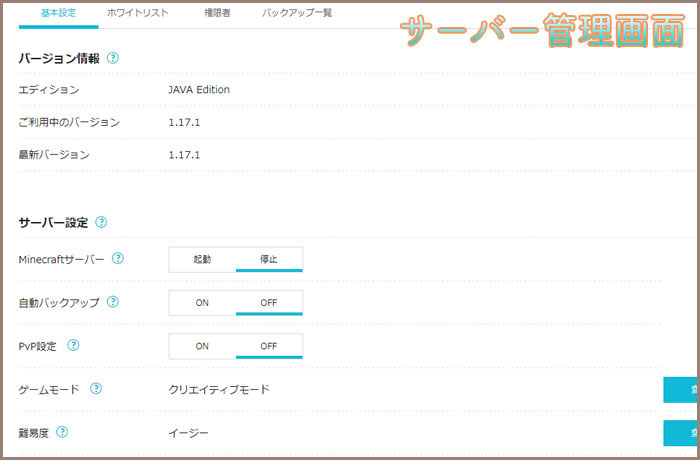The image size is (700, 460).
Task: Click help icon beside ゲームモード
Action: click(x=96, y=389)
